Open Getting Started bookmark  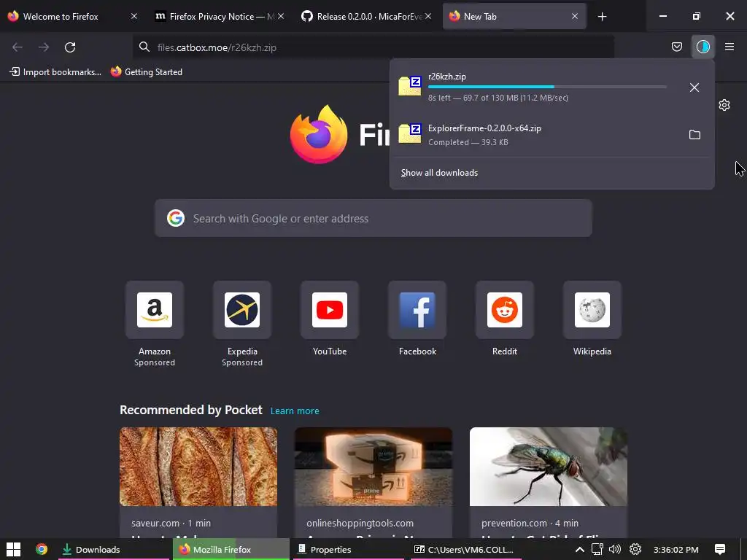(147, 72)
